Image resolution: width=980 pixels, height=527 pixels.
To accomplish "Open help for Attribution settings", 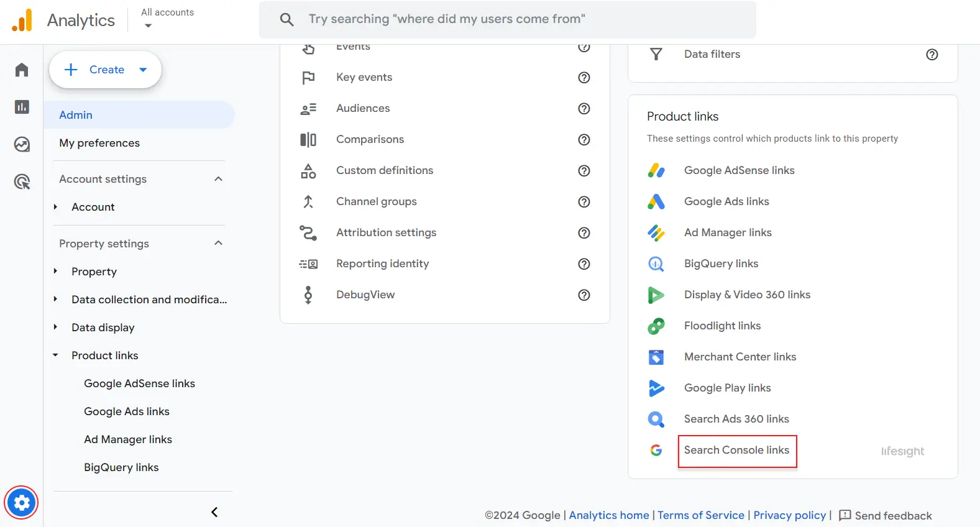I will pyautogui.click(x=584, y=233).
